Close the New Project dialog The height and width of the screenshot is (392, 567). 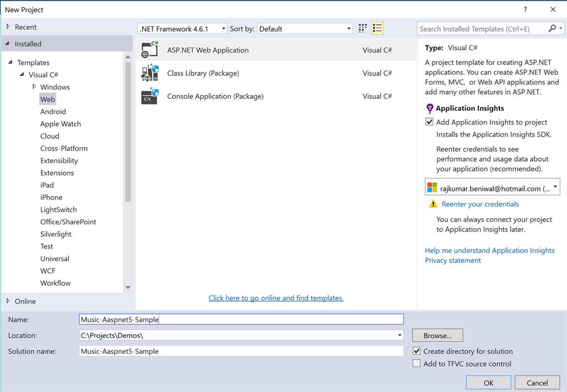[x=553, y=9]
